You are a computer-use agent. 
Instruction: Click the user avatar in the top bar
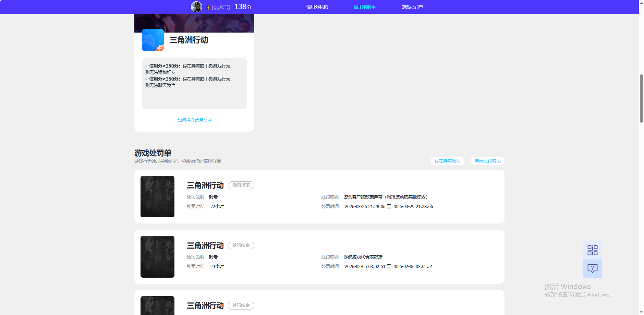tap(196, 7)
